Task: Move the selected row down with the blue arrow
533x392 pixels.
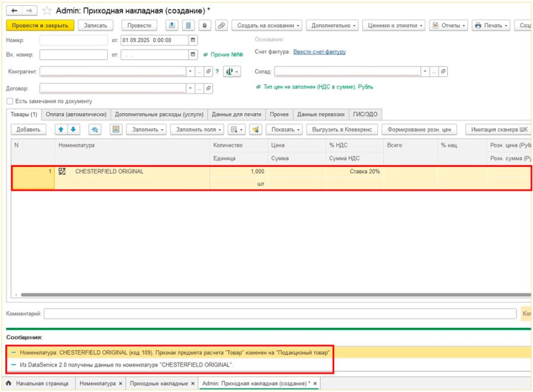Action: (x=73, y=130)
